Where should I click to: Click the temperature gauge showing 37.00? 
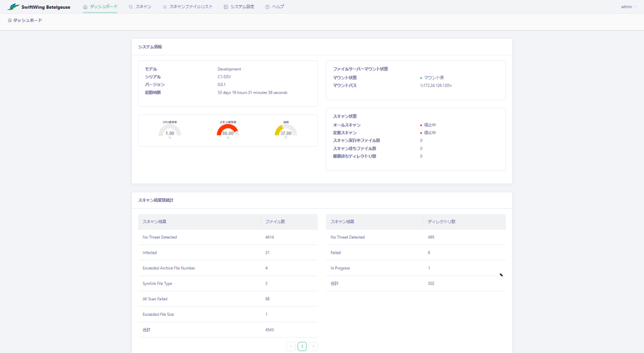click(x=286, y=130)
